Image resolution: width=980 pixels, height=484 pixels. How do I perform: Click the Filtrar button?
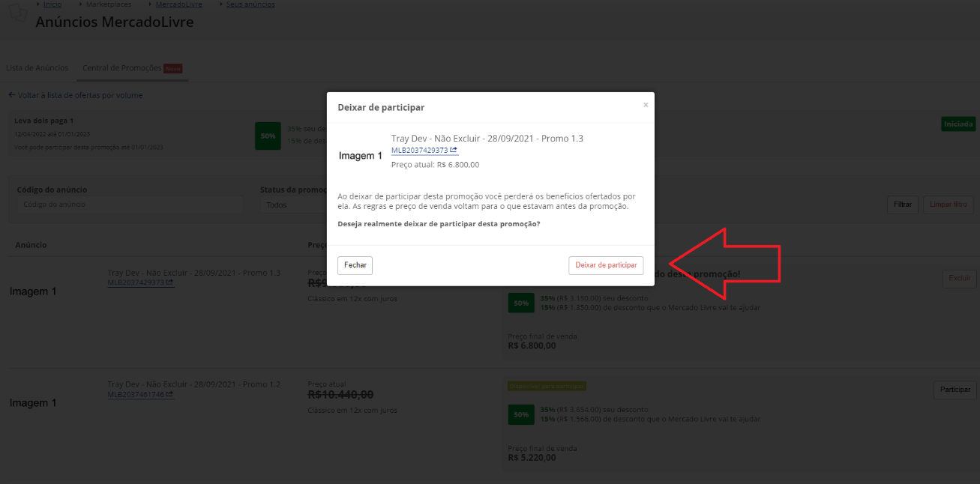903,204
